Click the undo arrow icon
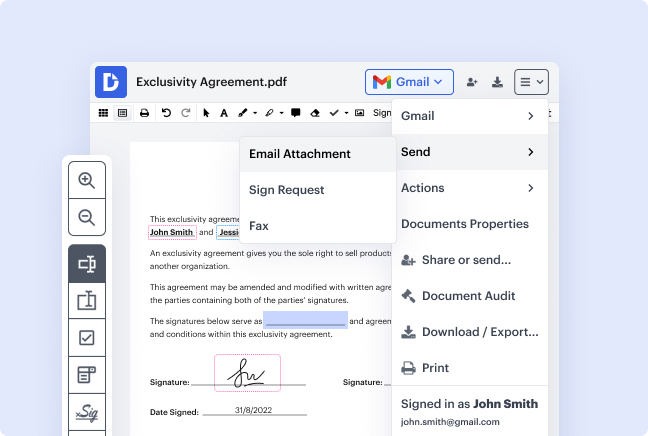The height and width of the screenshot is (436, 648). 166,113
